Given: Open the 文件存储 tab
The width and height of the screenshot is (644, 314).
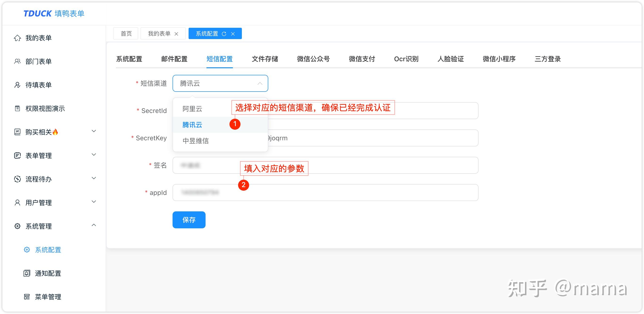Looking at the screenshot, I should coord(265,59).
